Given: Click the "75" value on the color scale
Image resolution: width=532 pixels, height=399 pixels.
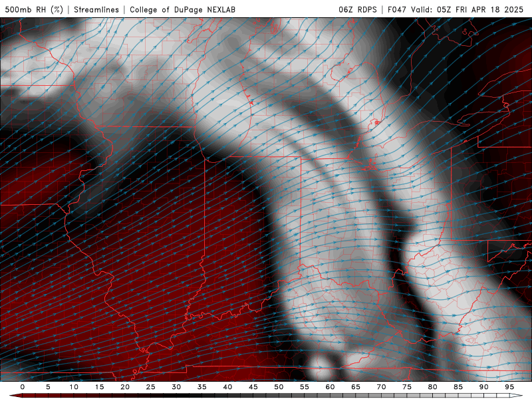Looking at the screenshot, I should click(407, 387).
